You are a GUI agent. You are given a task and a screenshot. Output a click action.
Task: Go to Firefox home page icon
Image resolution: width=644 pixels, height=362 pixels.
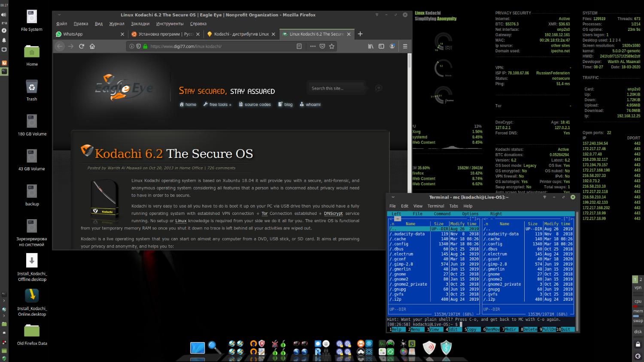pyautogui.click(x=92, y=46)
